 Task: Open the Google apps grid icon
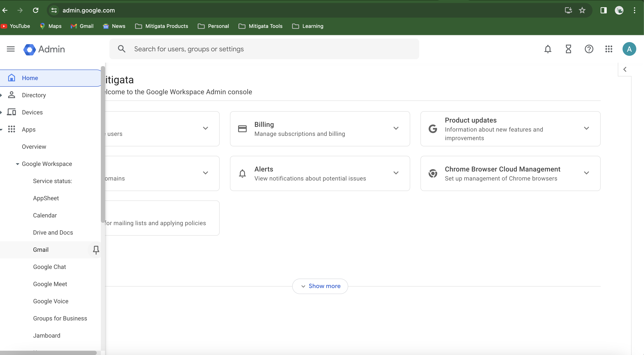pyautogui.click(x=609, y=49)
